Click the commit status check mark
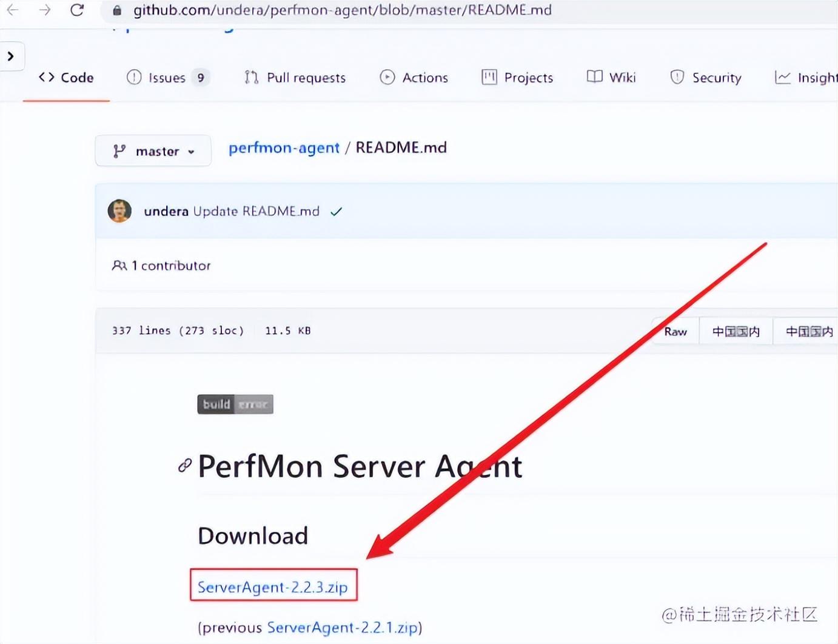Viewport: 838px width, 644px height. (337, 212)
